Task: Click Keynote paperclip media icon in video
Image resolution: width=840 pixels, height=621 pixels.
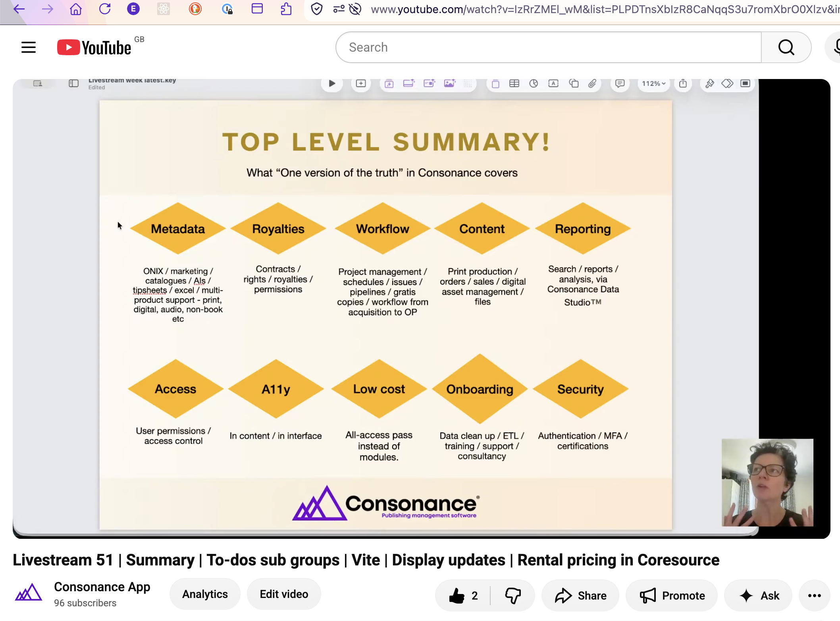Action: pos(592,83)
